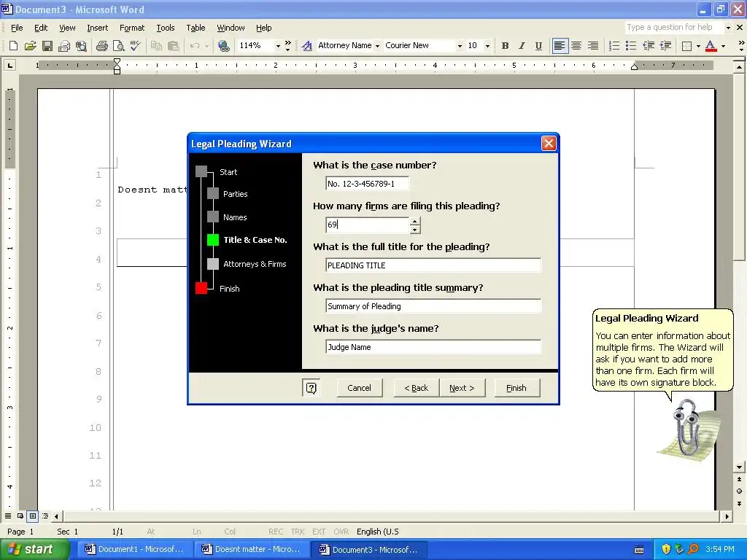Click the wizard Next button
747x560 pixels.
(462, 388)
